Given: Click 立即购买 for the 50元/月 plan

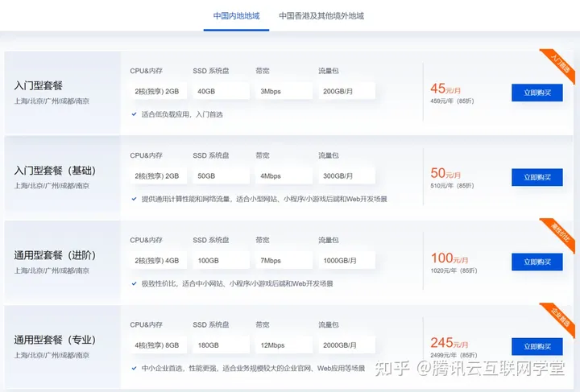Looking at the screenshot, I should (537, 177).
